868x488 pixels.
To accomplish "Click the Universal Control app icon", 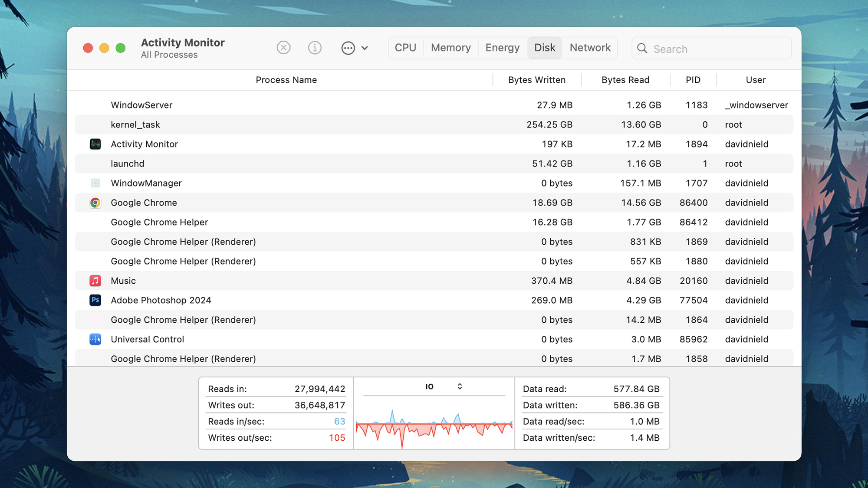I will pos(95,339).
